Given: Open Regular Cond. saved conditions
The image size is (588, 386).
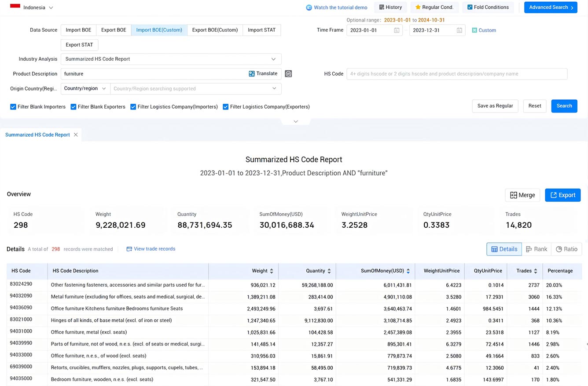Looking at the screenshot, I should pyautogui.click(x=434, y=7).
